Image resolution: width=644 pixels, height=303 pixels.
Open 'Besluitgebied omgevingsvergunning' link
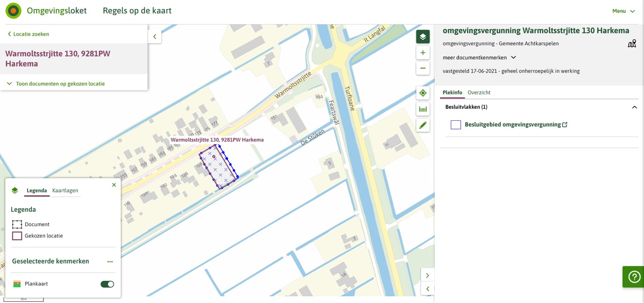pos(516,125)
